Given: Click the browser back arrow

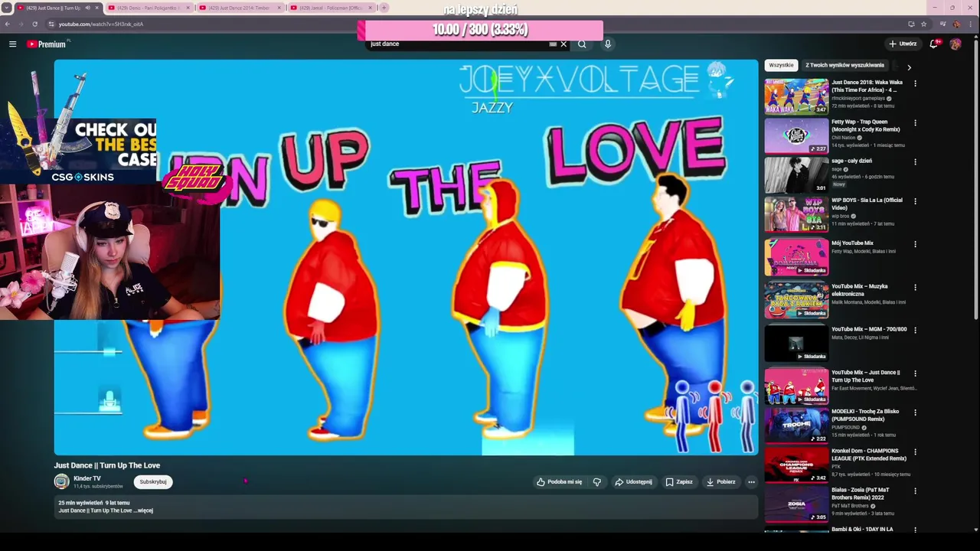Looking at the screenshot, I should (8, 24).
